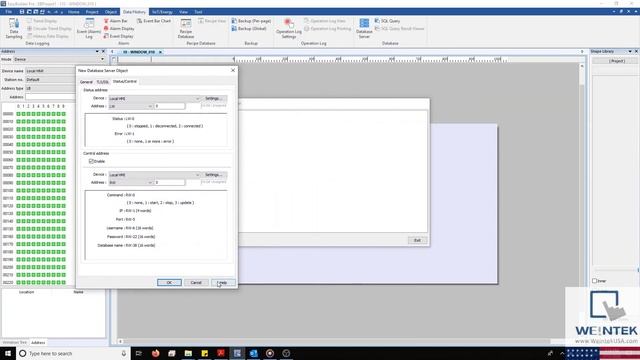Switch to the Address tab at panel bottom
The height and width of the screenshot is (360, 640).
coord(38,342)
